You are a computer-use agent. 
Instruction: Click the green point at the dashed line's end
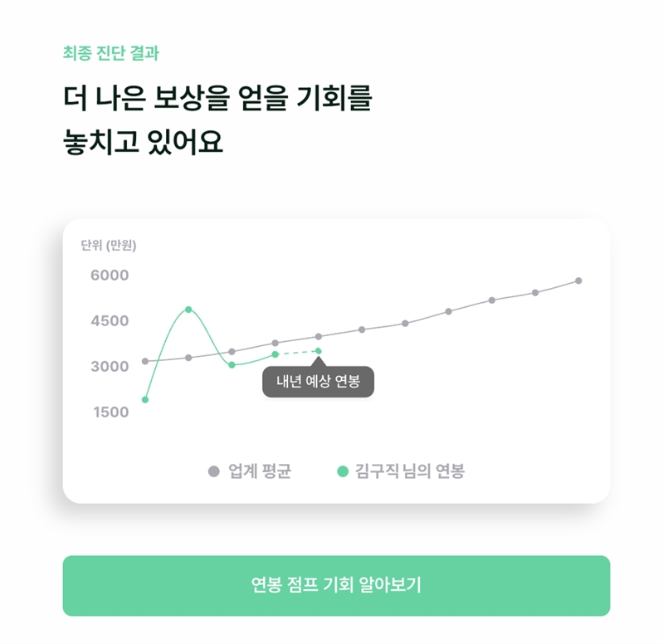319,351
